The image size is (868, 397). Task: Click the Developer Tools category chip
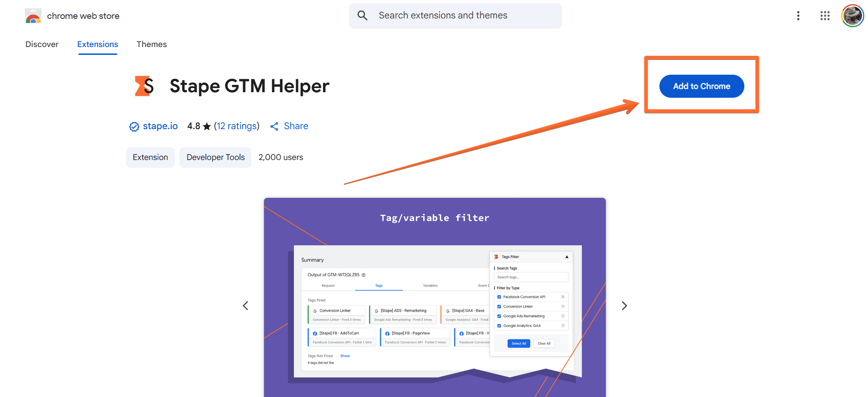point(216,157)
